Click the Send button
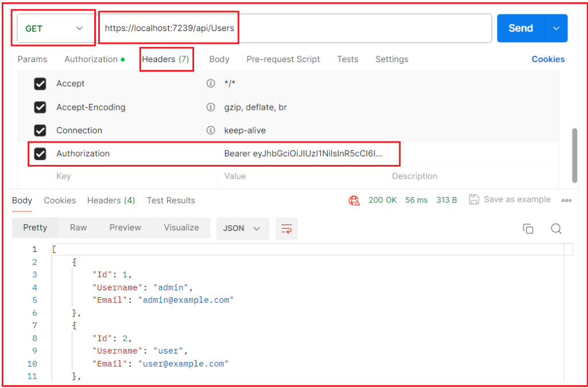The image size is (588, 388). pyautogui.click(x=520, y=28)
